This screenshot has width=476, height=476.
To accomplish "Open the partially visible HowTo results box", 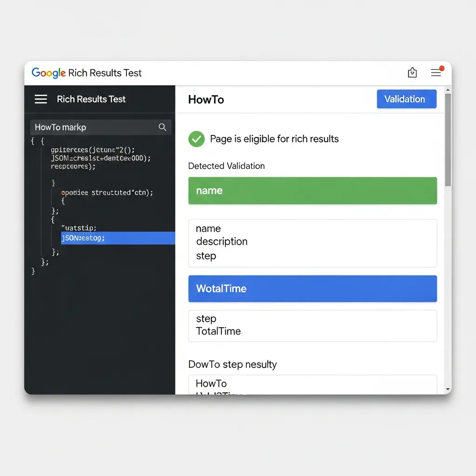I will coord(312,384).
